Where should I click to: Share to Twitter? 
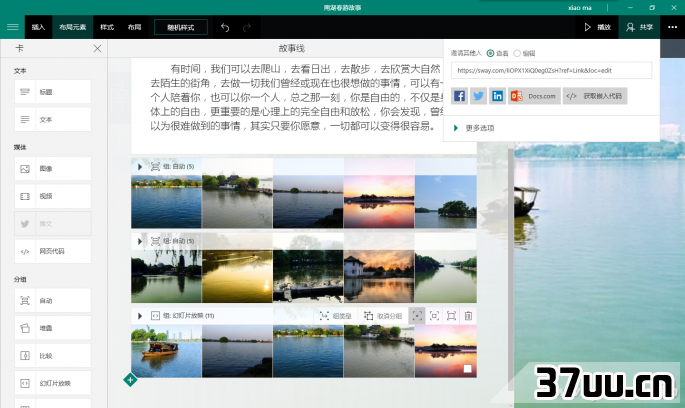[478, 96]
